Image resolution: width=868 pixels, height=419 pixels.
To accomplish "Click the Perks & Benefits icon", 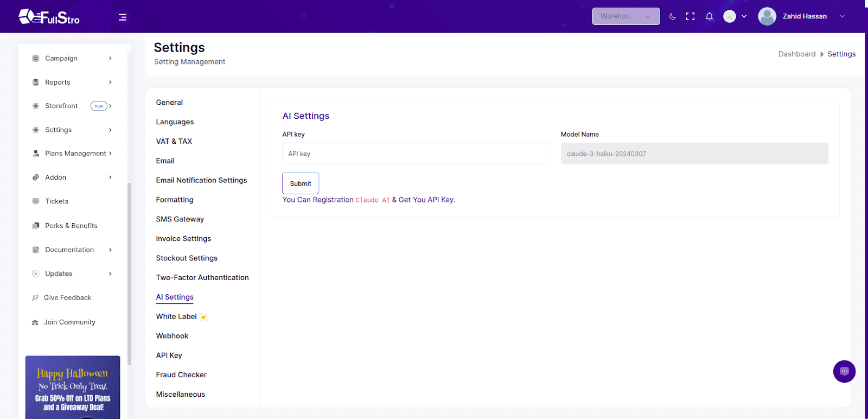I will (x=36, y=226).
